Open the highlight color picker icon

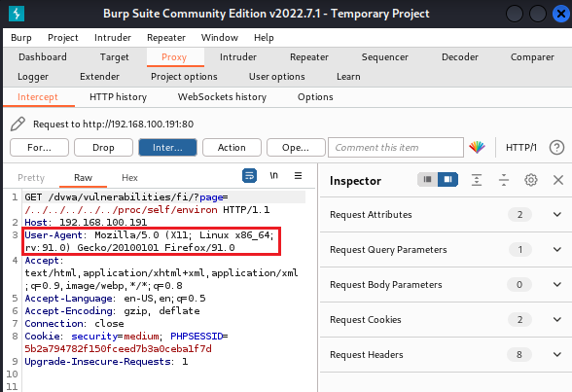tap(477, 147)
